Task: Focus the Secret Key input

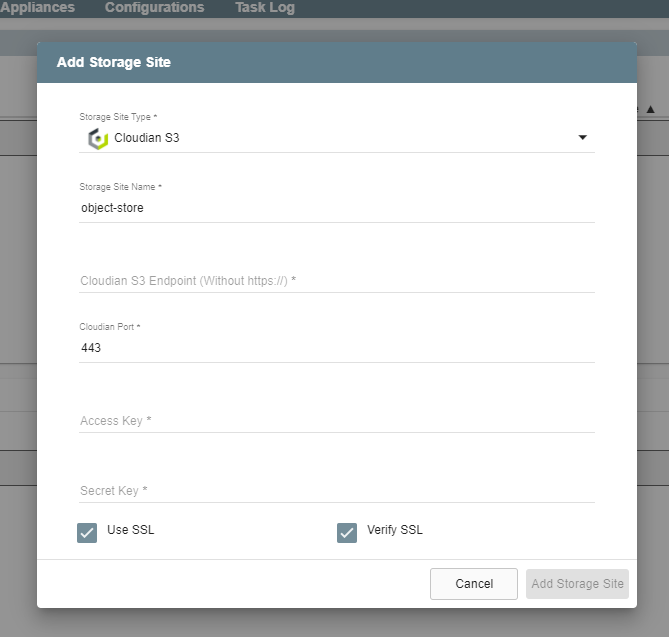Action: [336, 491]
